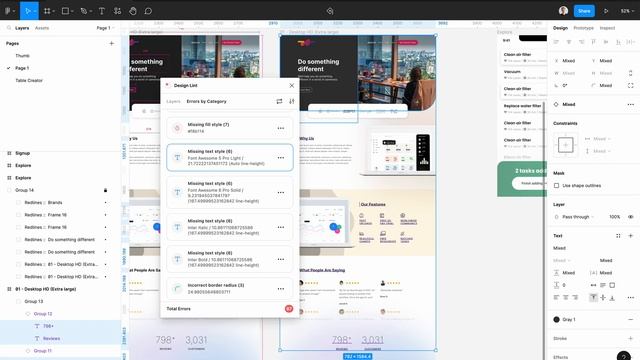The height and width of the screenshot is (360, 640).
Task: Edit the layer opacity 100% field
Action: 614,217
